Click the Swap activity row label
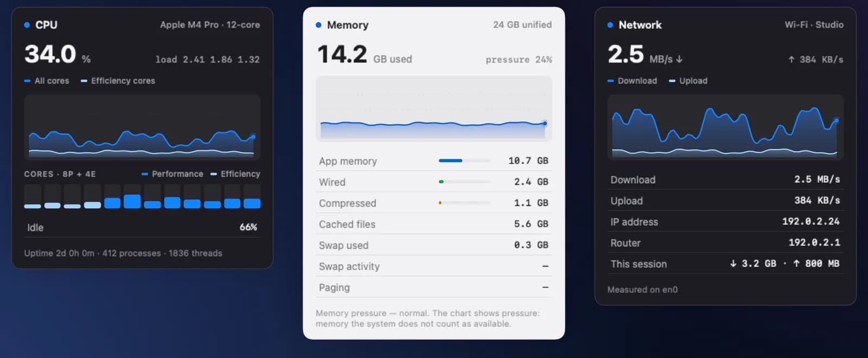The height and width of the screenshot is (358, 868). pos(349,267)
